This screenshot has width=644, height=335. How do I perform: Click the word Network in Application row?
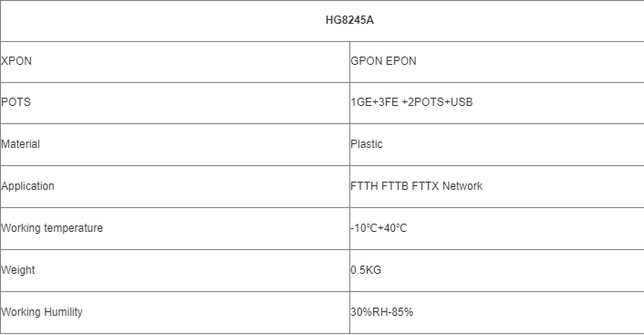[x=462, y=186]
